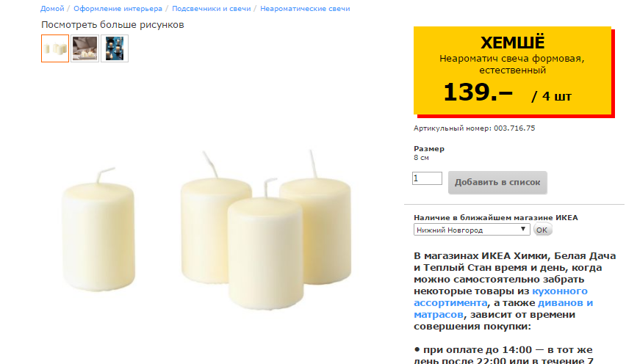Click the Добавить в список button
Viewport: 626px width, 364px height.
click(497, 183)
